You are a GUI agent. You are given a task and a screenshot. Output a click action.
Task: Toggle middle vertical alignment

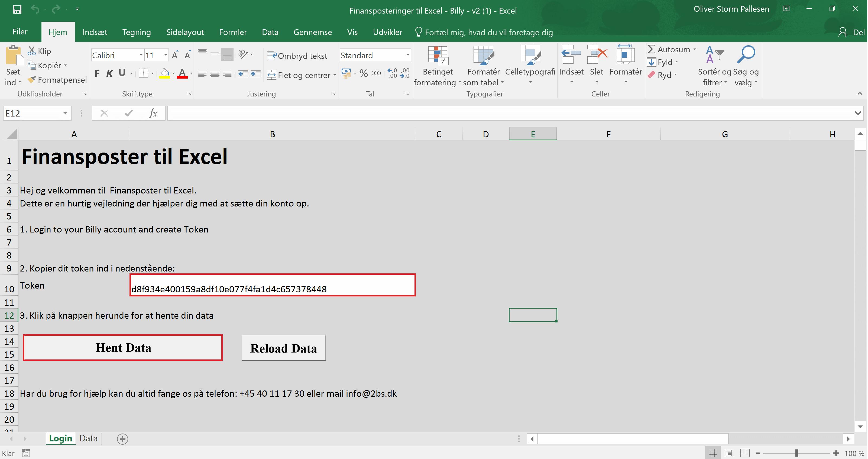click(215, 54)
